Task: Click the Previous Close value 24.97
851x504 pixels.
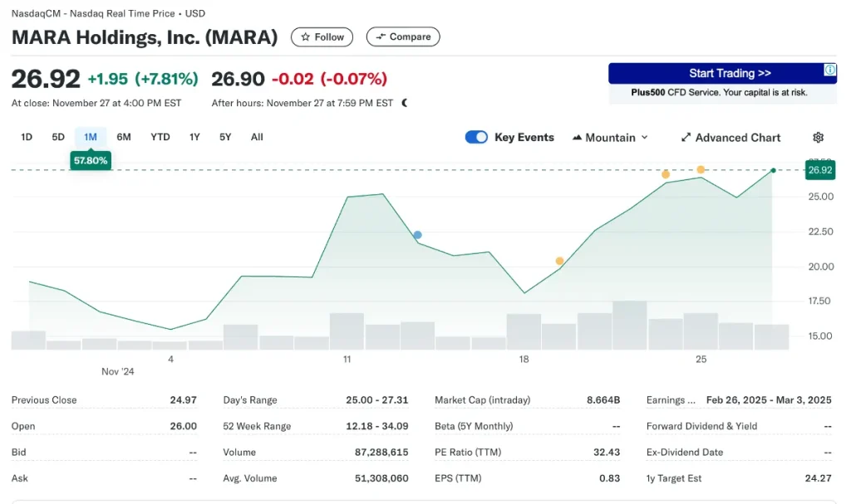Action: point(184,400)
